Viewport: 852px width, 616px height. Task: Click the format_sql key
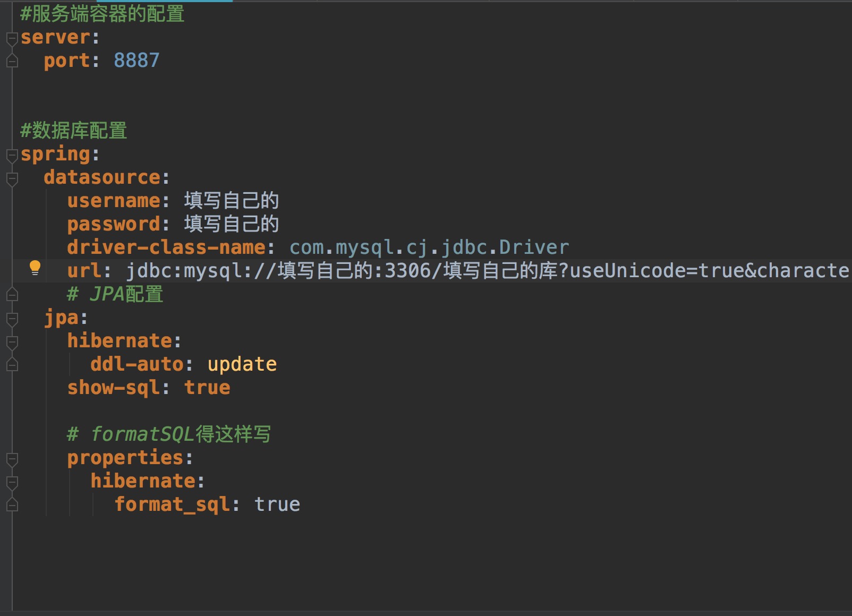172,504
